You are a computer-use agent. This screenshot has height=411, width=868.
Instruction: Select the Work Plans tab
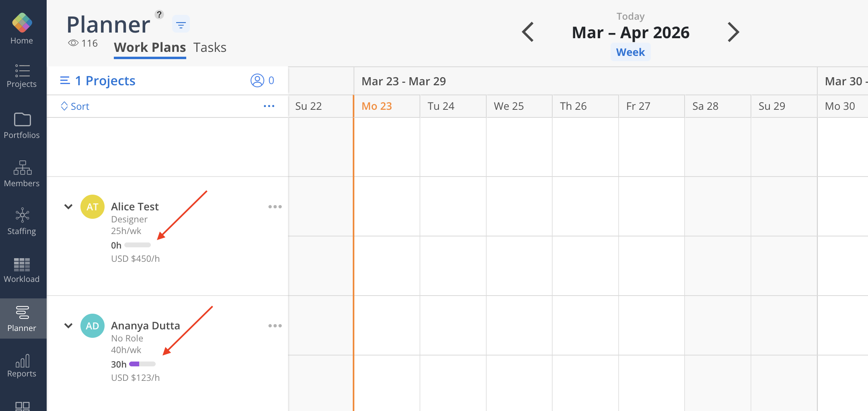150,47
